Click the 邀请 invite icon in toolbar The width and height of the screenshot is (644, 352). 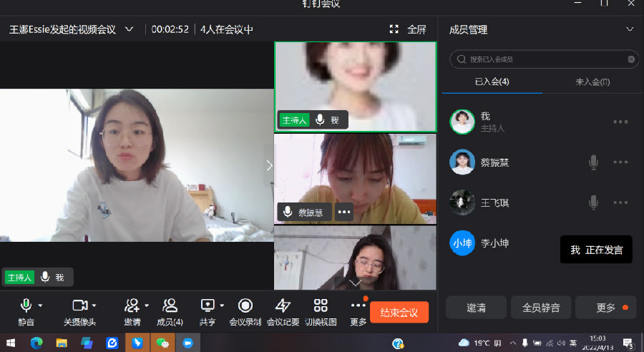[x=131, y=306]
